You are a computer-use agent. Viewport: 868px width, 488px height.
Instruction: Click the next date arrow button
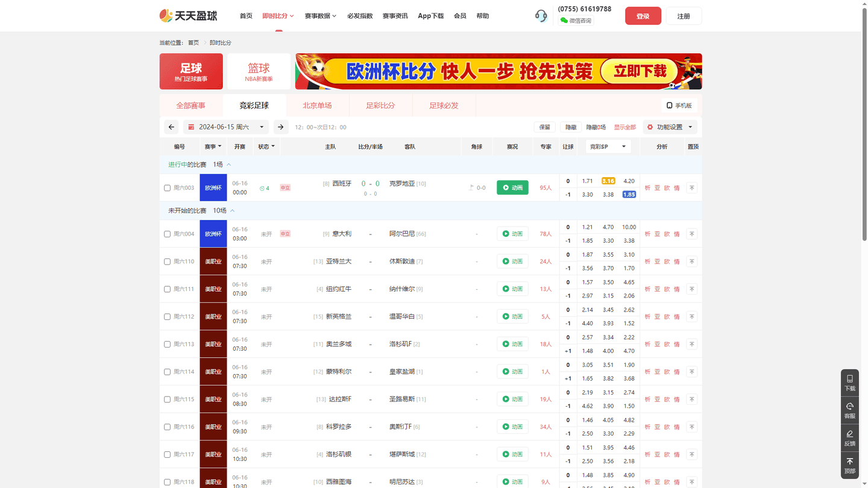pyautogui.click(x=281, y=127)
